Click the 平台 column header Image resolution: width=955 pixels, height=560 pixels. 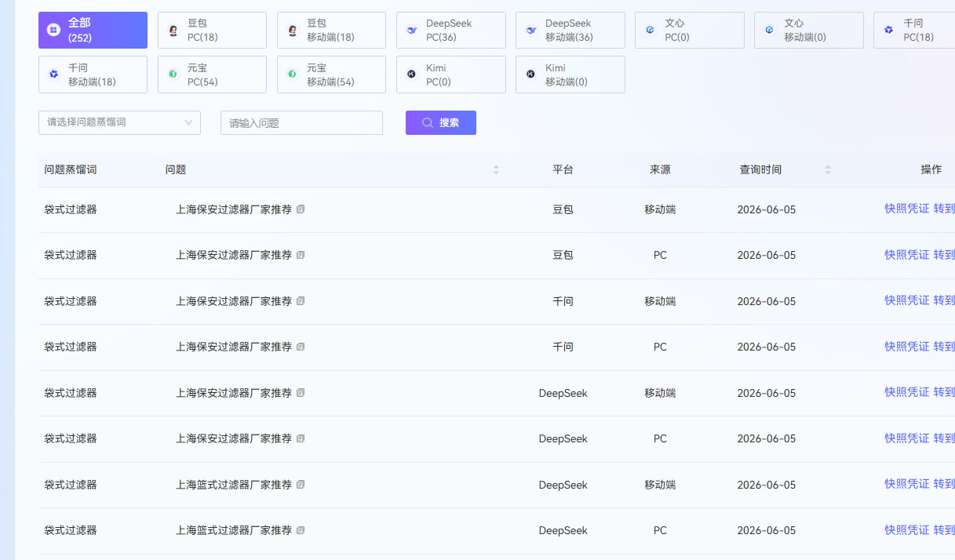coord(563,169)
